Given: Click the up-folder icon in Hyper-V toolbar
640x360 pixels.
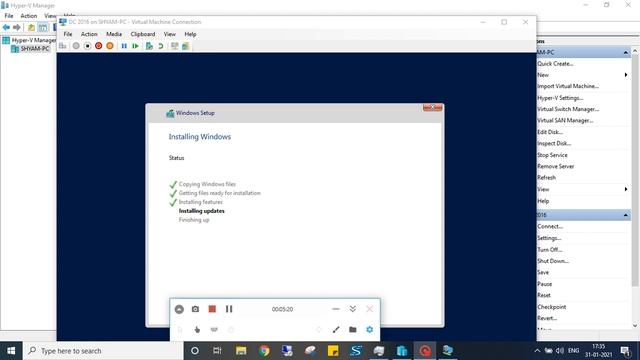Looking at the screenshot, I should (31, 27).
